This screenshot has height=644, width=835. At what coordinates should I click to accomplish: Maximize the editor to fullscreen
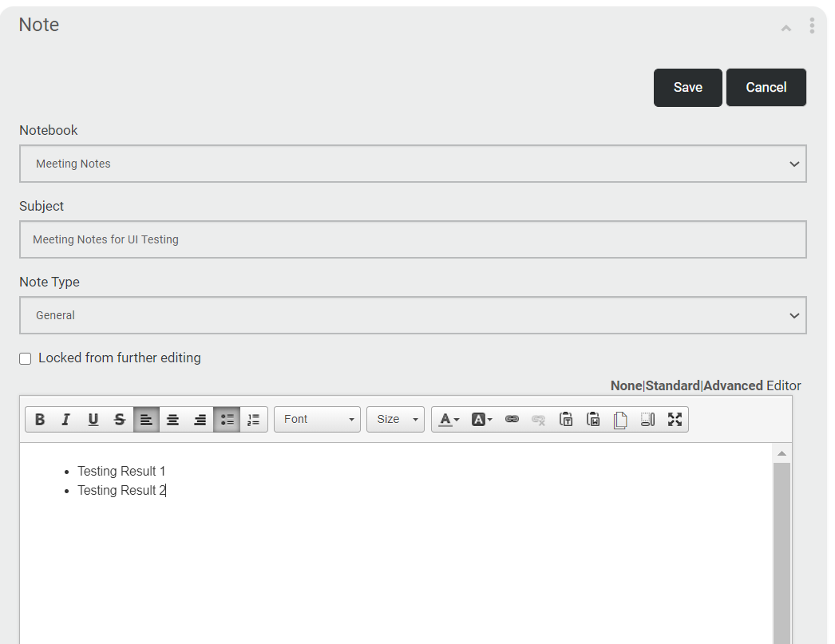[x=675, y=420]
